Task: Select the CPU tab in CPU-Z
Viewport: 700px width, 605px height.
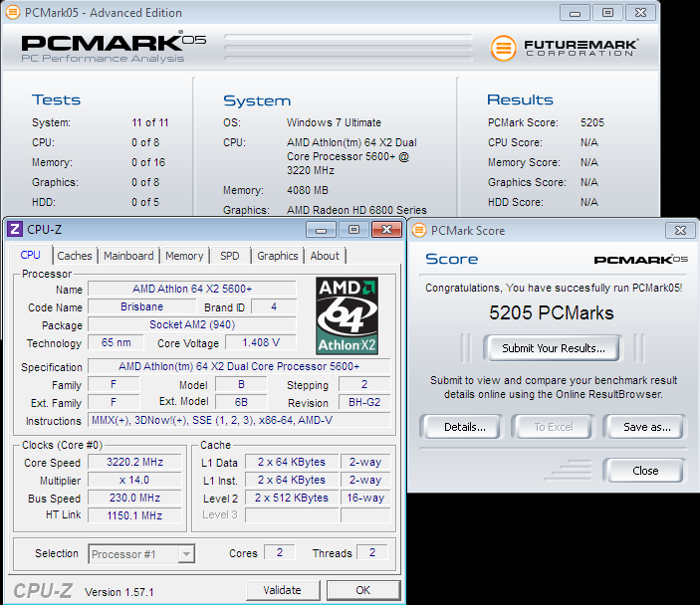Action: [x=30, y=255]
